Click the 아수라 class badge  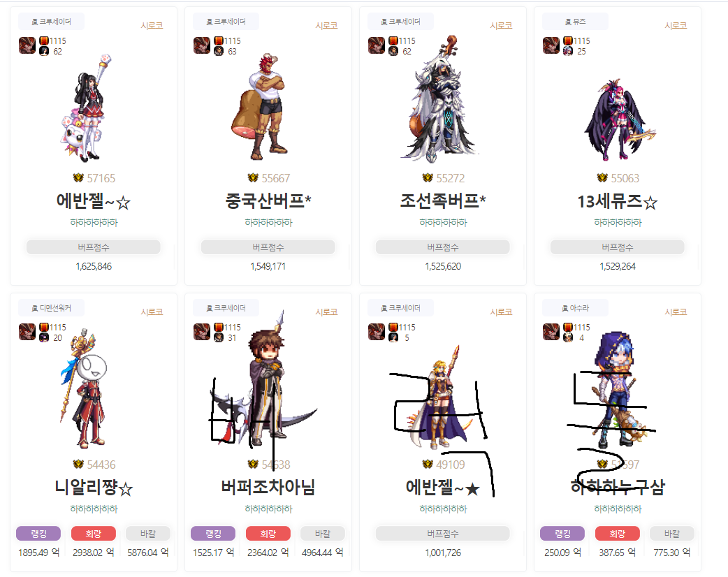(x=575, y=308)
